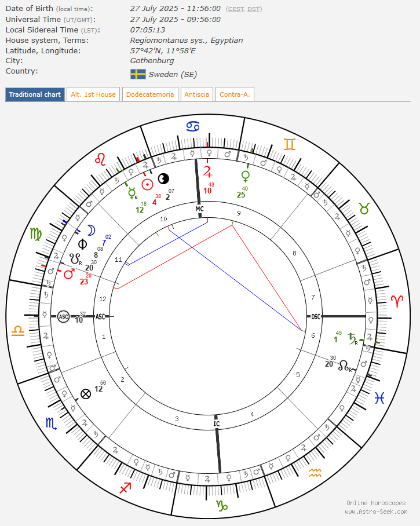Click the blue crescent Moon glyph
This screenshot has height=526, width=420.
tap(92, 231)
